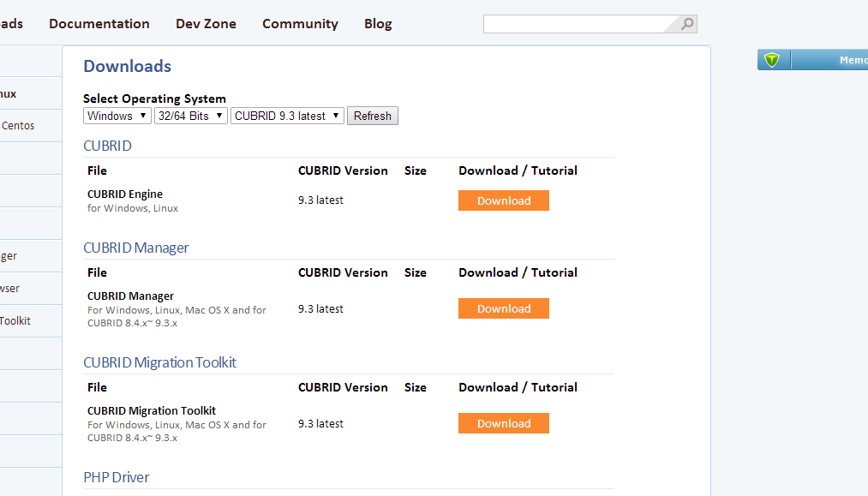Click the CUBRID section heading
The height and width of the screenshot is (496, 868).
[107, 146]
